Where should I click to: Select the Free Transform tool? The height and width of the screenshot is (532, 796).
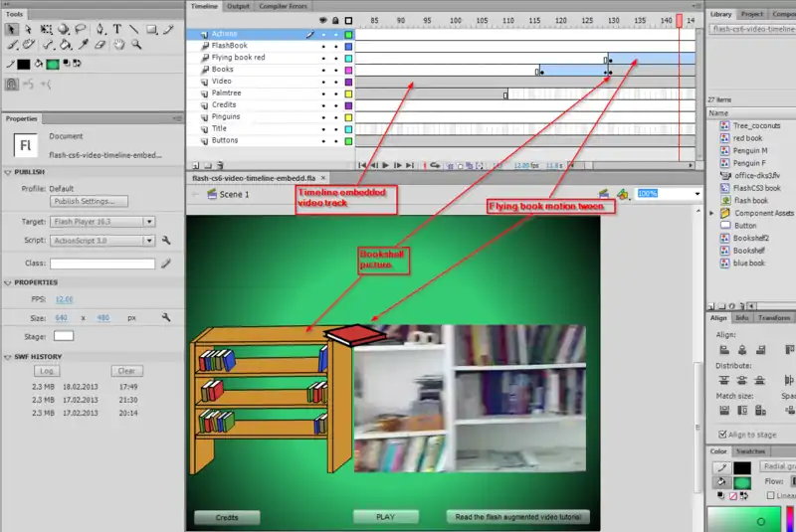[47, 29]
